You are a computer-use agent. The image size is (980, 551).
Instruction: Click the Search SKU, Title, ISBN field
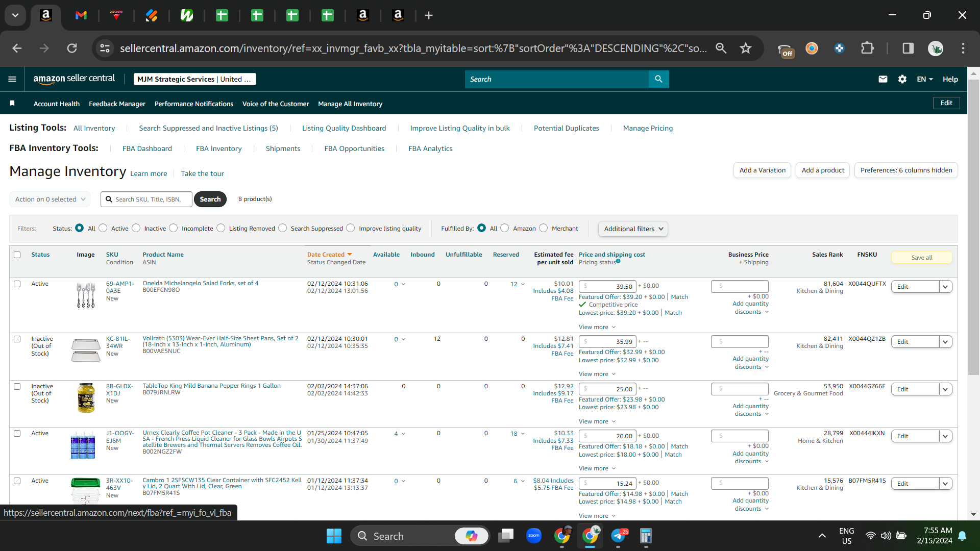[146, 199]
